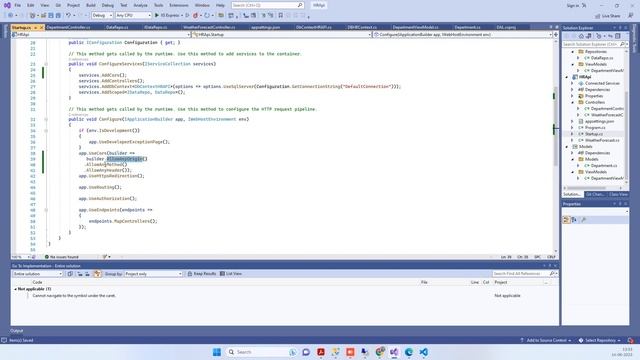Open the File menu
640x360 pixels.
point(18,5)
